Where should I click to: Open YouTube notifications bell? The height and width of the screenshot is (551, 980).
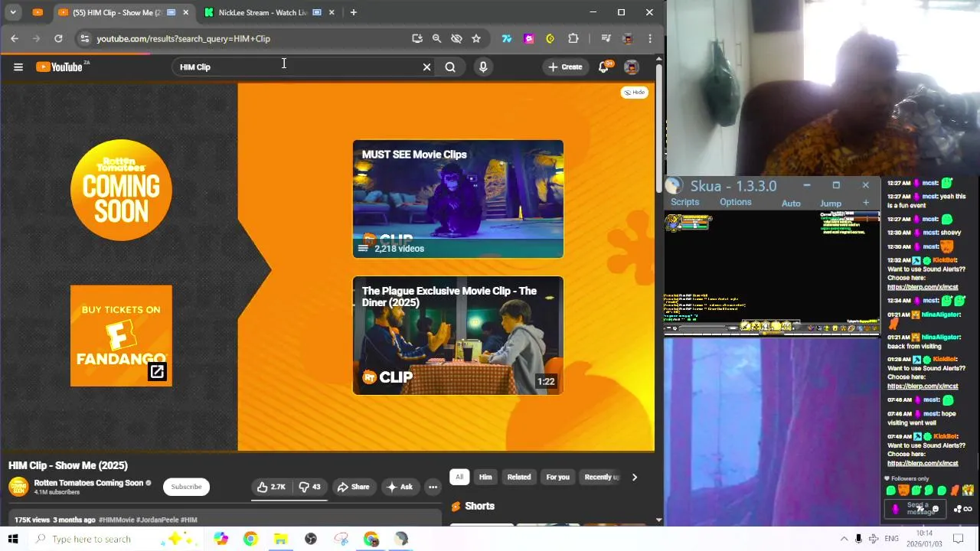tap(603, 67)
